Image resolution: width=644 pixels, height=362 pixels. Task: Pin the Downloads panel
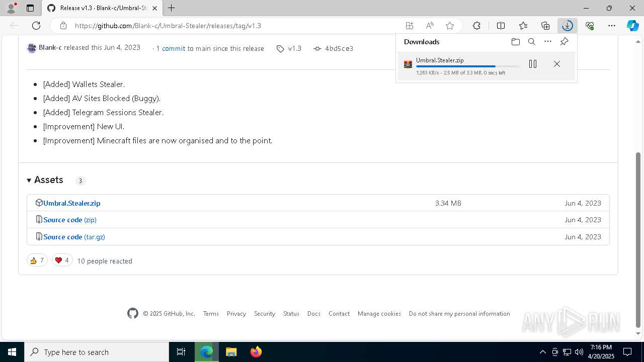pyautogui.click(x=564, y=42)
